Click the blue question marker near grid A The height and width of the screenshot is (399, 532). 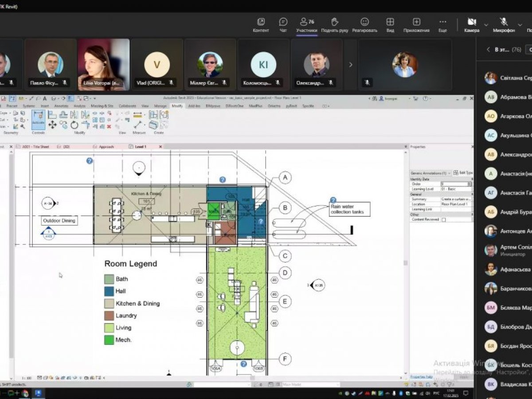223,180
